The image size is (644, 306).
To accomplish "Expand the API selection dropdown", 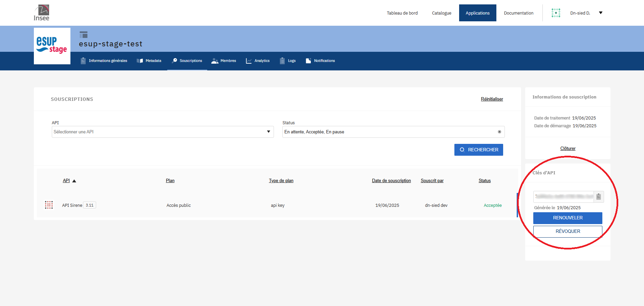I will click(268, 132).
